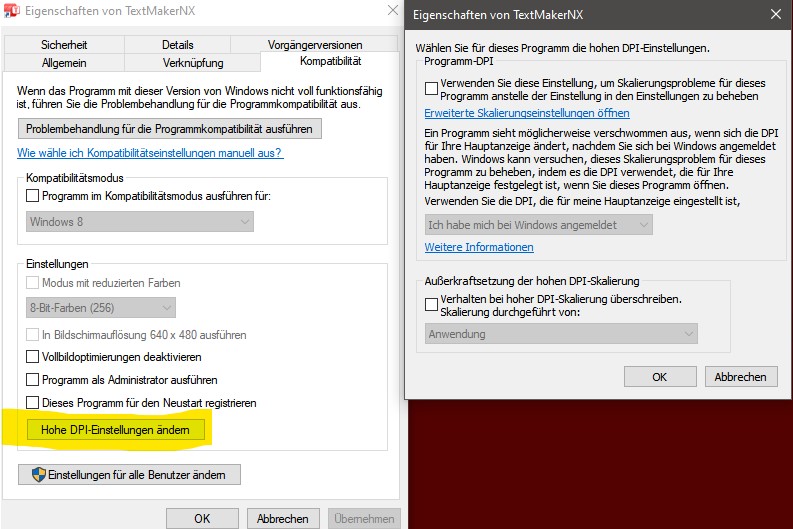Open link about choosing compatibility settings manually
Viewport: 793px width, 529px height.
150,153
